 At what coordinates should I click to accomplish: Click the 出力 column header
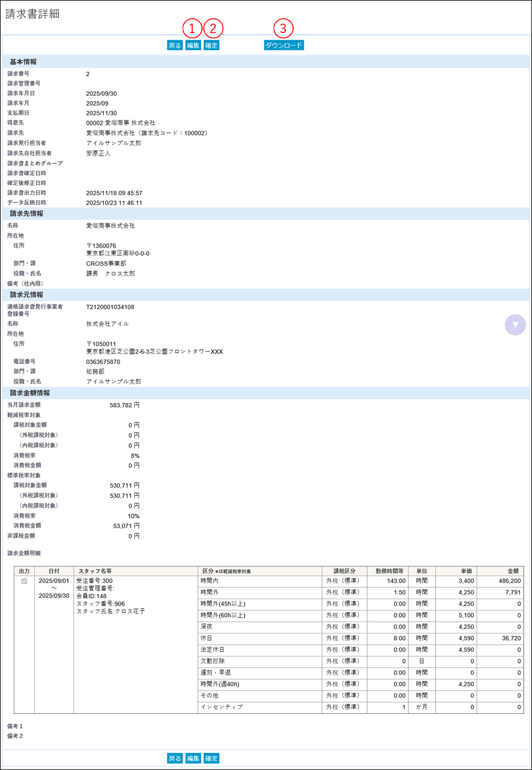coord(24,571)
